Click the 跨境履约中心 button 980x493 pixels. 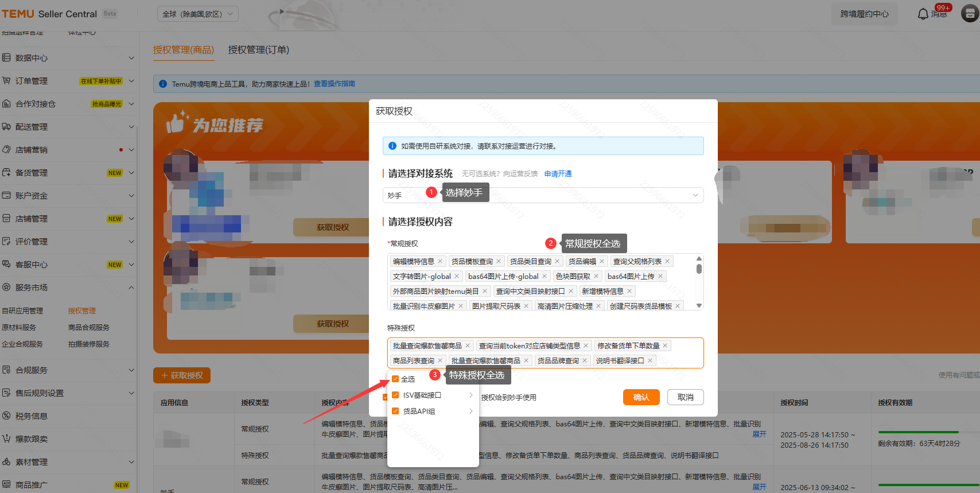(865, 14)
